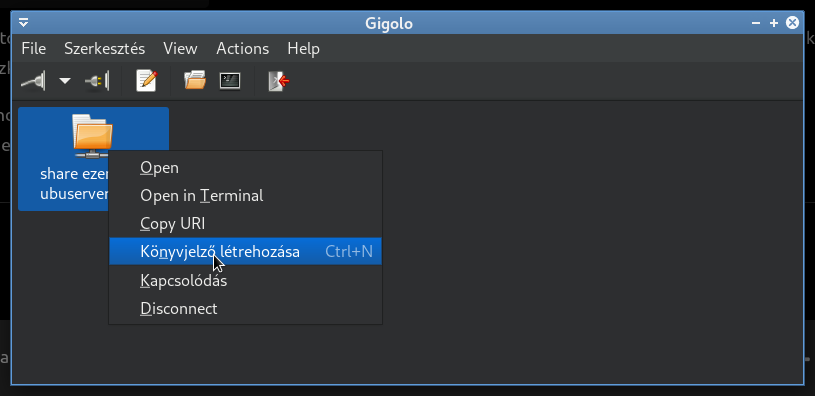Choose Disconnect from context menu

[x=245, y=309]
